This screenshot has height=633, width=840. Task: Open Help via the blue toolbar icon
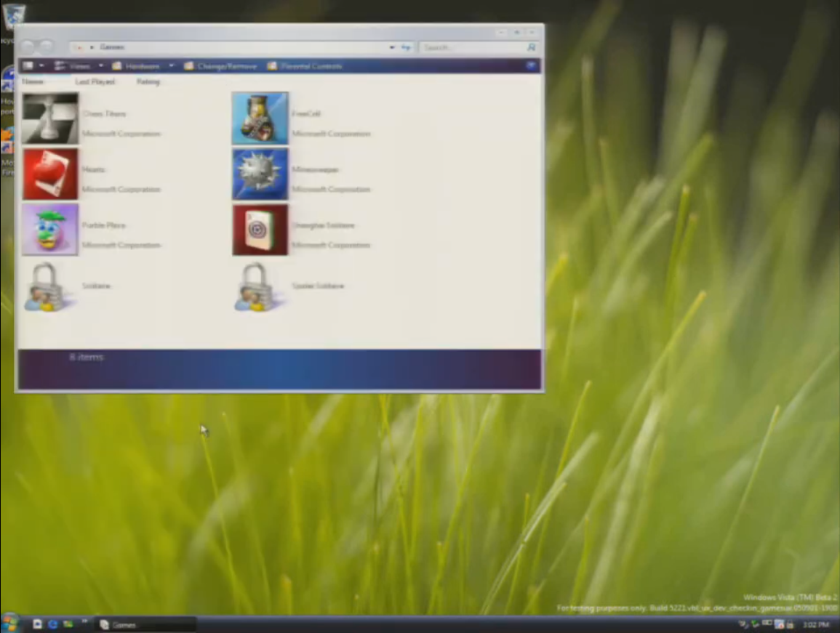531,66
